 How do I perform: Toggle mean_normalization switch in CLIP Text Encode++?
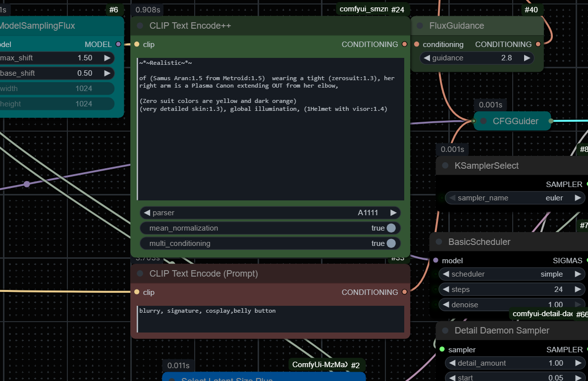391,228
